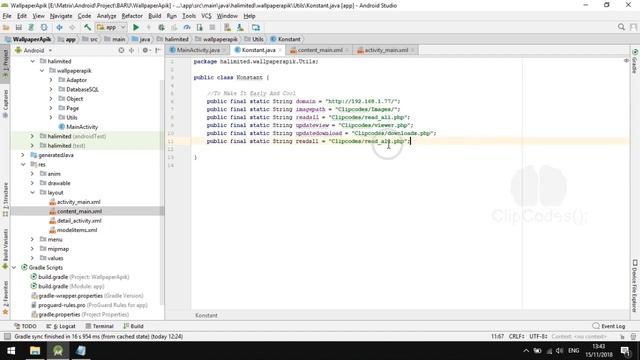The height and width of the screenshot is (360, 640).
Task: Toggle the Structure side tool window
Action: (x=5, y=199)
